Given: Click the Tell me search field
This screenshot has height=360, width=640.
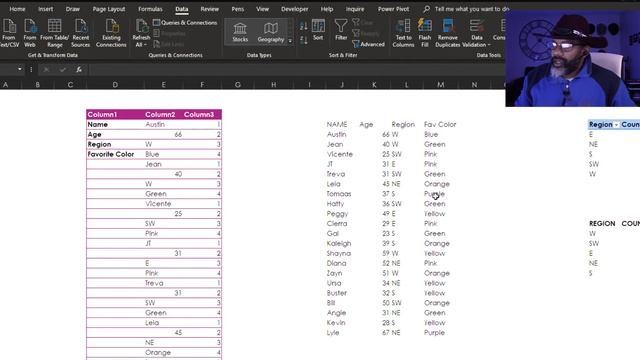Looking at the screenshot, I should pyautogui.click(x=471, y=9).
